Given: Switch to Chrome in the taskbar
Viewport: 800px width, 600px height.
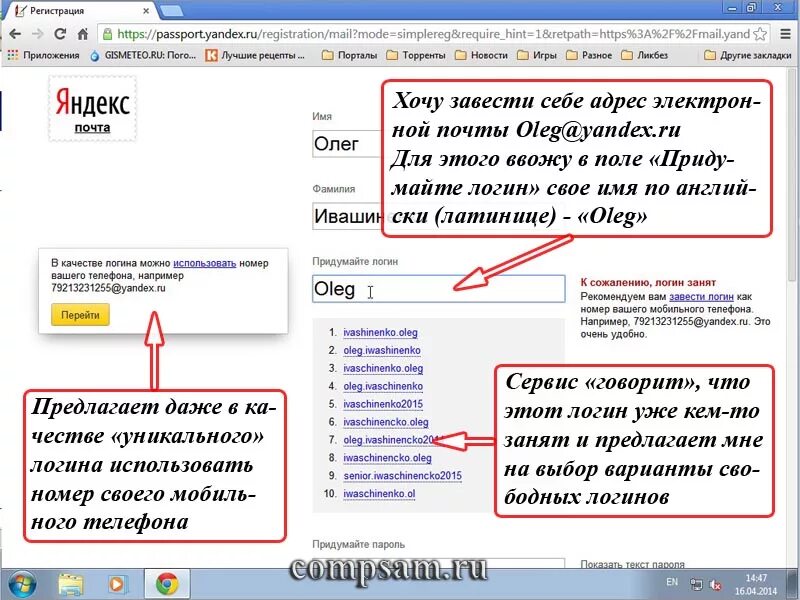Looking at the screenshot, I should click(167, 585).
